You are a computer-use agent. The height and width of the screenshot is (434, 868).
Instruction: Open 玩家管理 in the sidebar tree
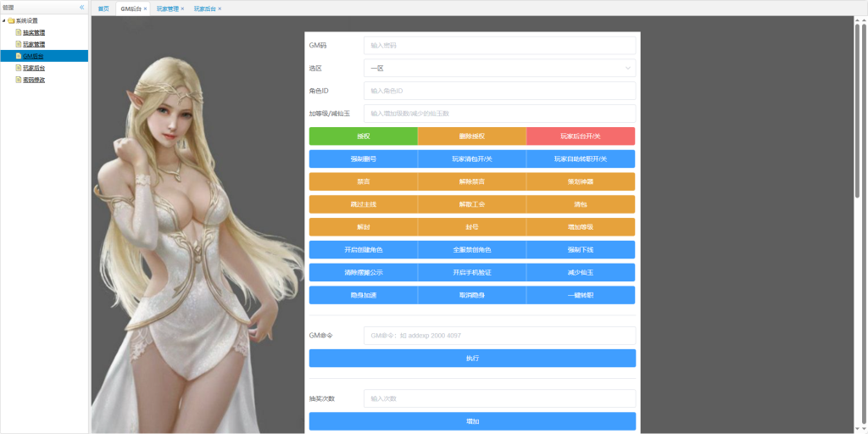pos(34,44)
